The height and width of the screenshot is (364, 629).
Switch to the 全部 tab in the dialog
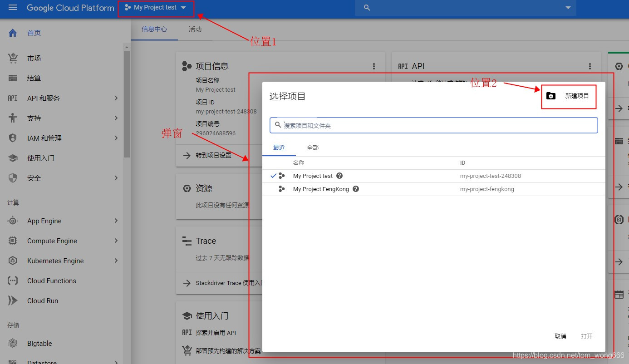[312, 147]
